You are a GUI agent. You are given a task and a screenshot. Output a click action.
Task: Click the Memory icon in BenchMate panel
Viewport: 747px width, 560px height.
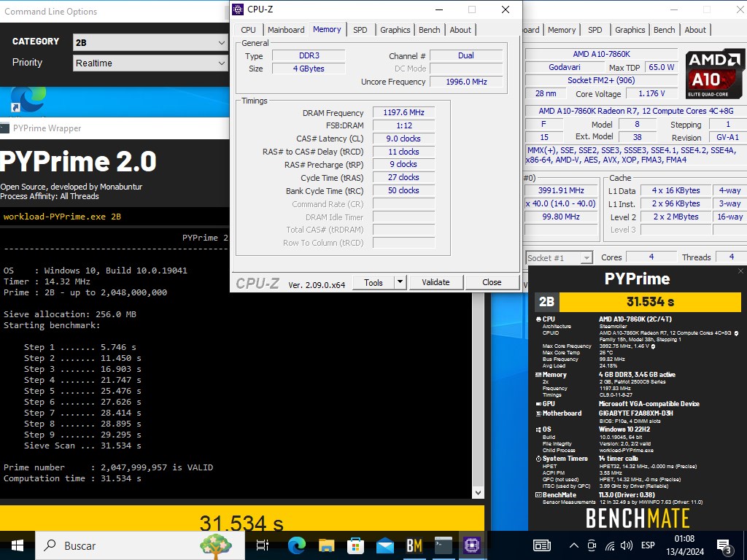(538, 375)
